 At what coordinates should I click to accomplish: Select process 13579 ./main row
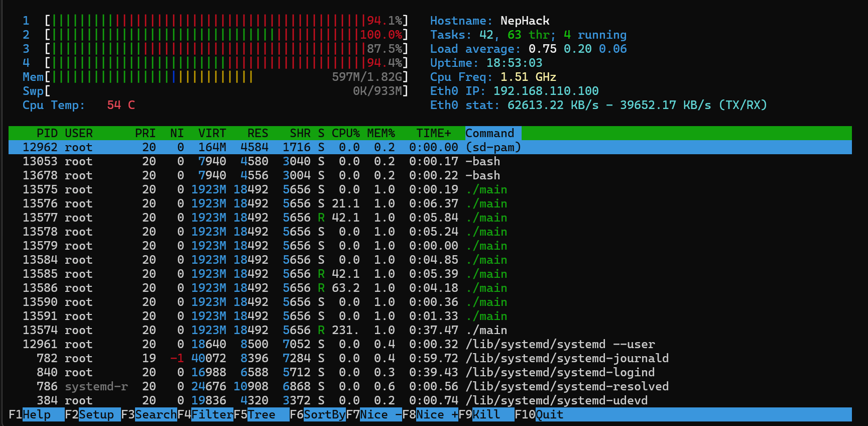(430, 246)
